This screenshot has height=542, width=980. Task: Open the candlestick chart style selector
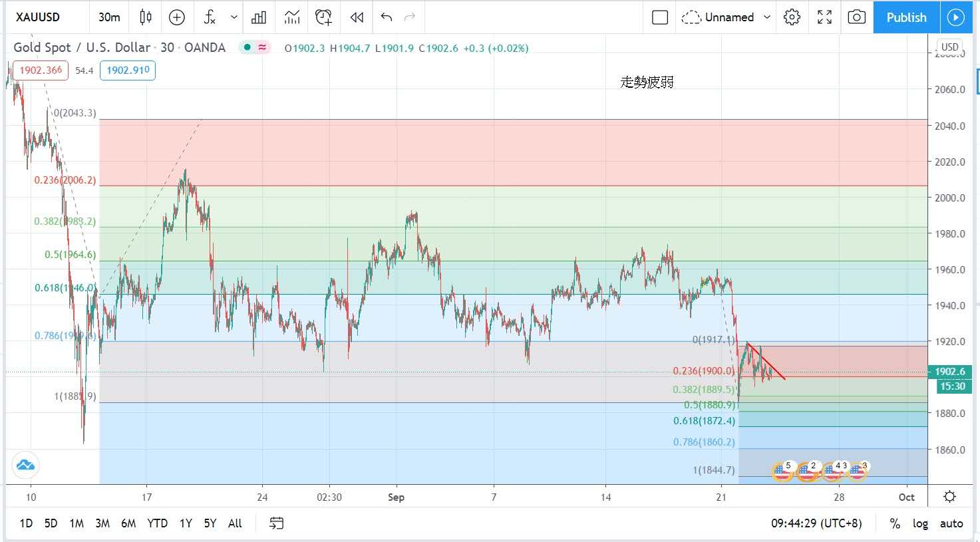[x=146, y=17]
